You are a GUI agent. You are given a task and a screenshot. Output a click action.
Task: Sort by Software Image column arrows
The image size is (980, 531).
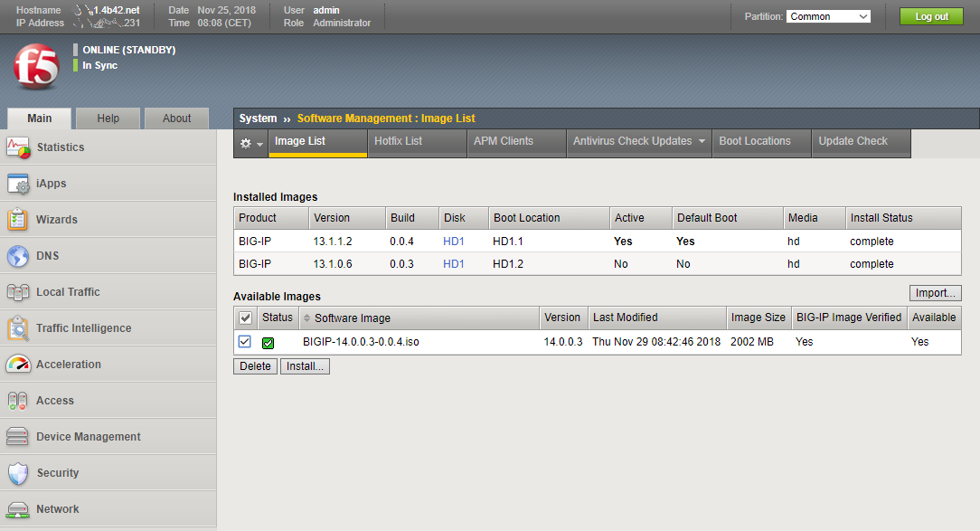tap(306, 318)
